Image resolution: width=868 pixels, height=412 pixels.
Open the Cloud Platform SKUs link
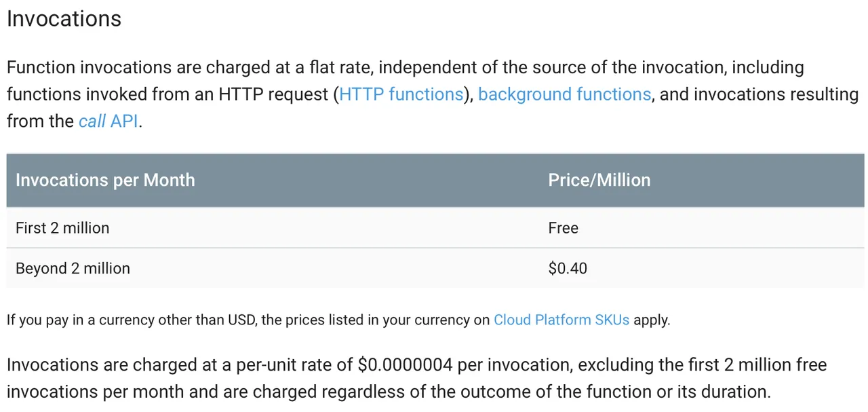coord(561,320)
